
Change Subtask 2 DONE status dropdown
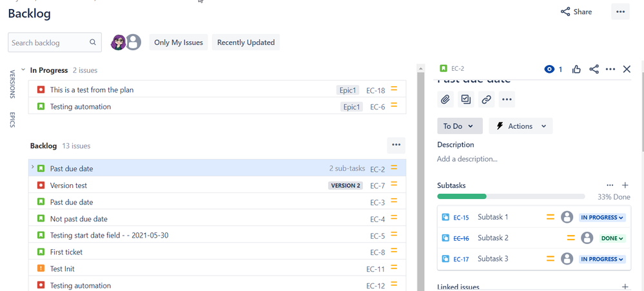(x=612, y=238)
